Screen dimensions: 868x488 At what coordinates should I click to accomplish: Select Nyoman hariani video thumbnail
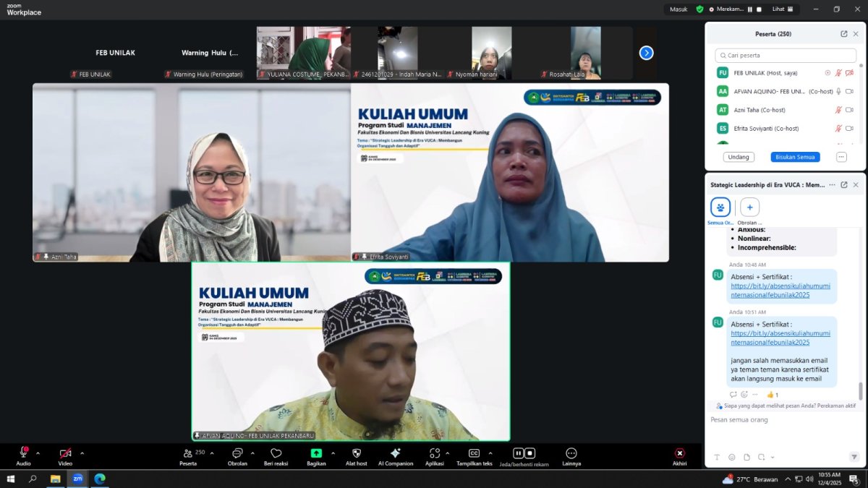coord(492,53)
